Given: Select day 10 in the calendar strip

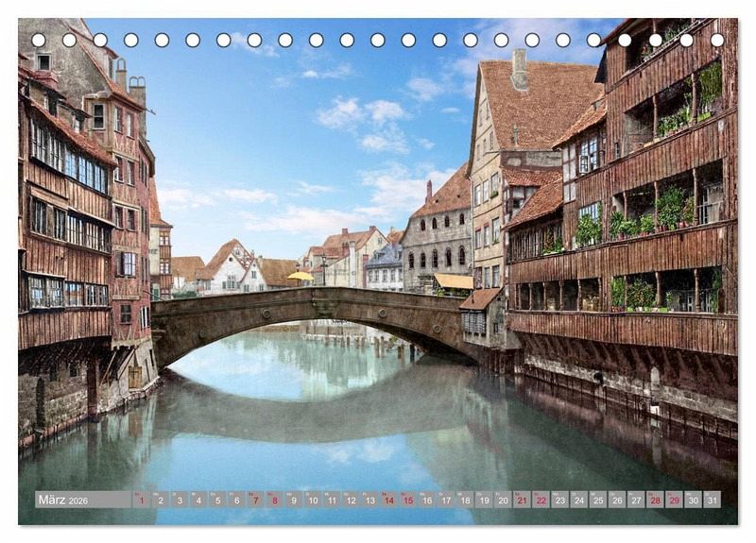Looking at the screenshot, I should (x=313, y=500).
